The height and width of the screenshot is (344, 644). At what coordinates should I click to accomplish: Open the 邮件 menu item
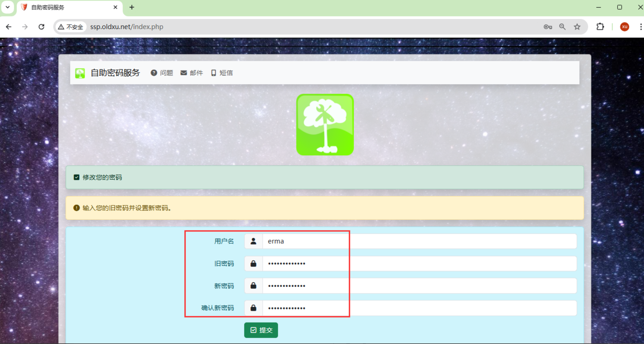[192, 73]
